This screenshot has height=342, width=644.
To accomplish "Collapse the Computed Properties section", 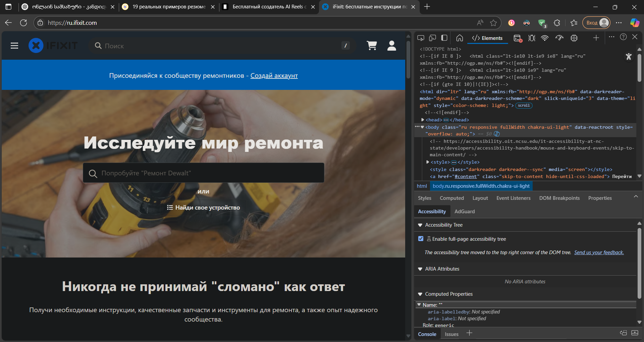I will [x=420, y=294].
